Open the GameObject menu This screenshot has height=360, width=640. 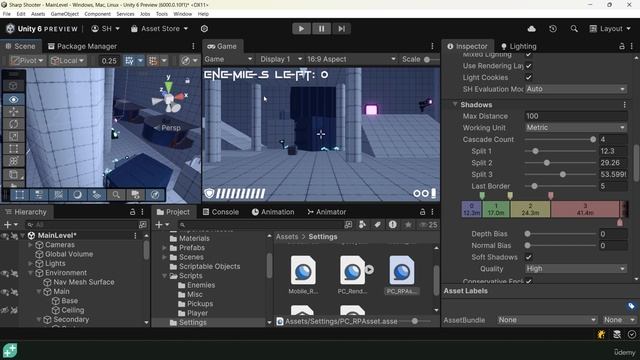(64, 14)
